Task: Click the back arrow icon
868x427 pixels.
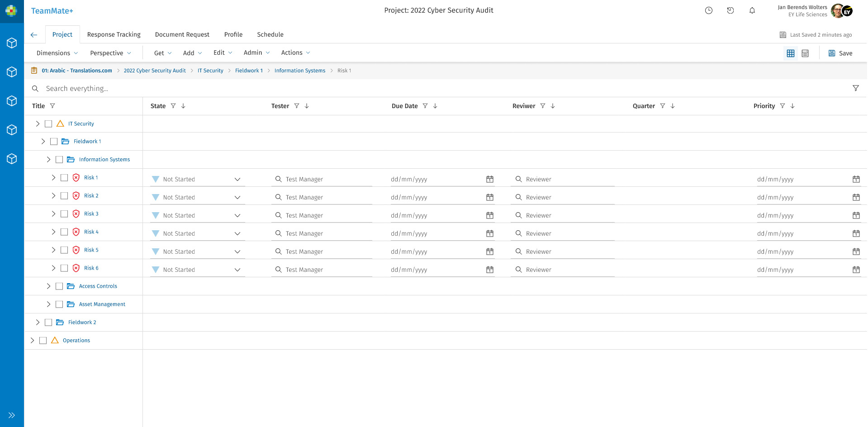Action: (34, 35)
